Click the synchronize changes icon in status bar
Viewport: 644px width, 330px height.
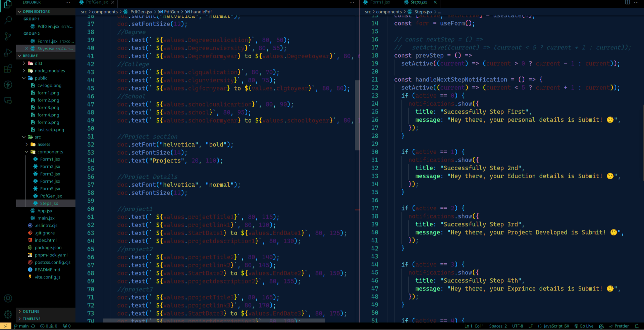[x=33, y=326]
